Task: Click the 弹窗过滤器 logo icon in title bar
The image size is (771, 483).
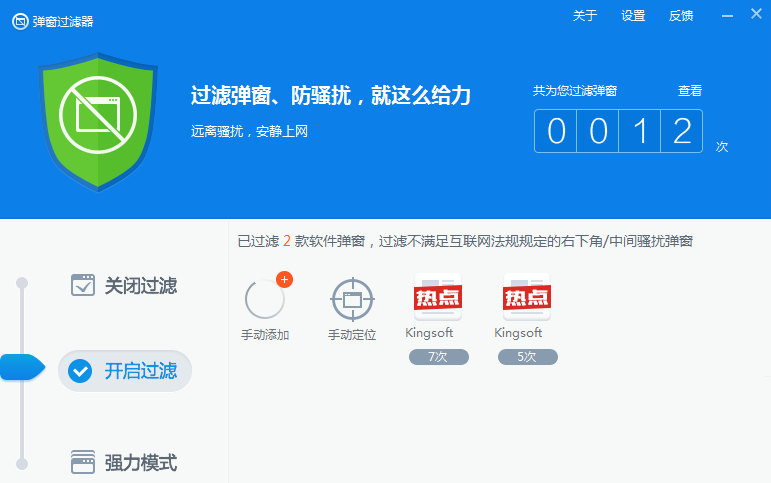Action: 20,22
